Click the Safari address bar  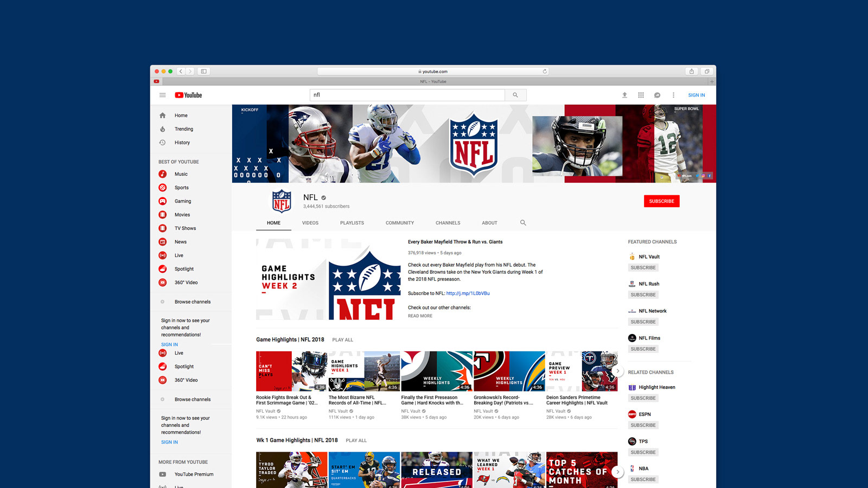click(x=433, y=71)
